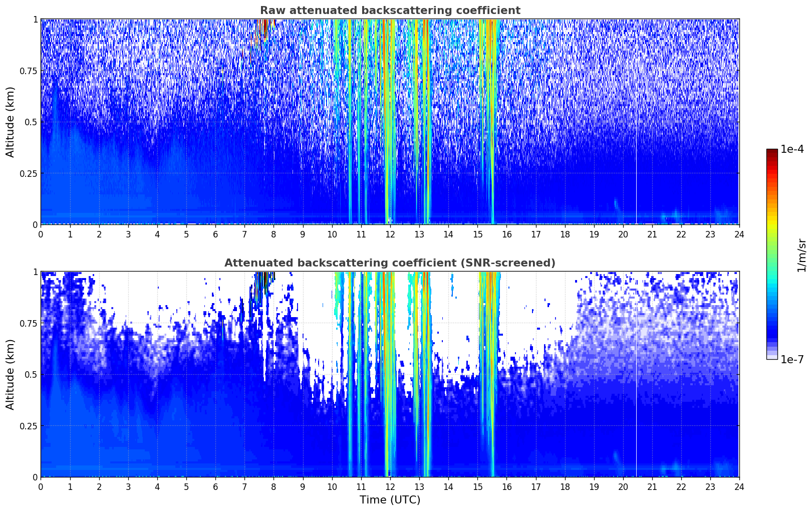Screen dimensions: 812x511
Task: Click the Altitude (km) label of the SNR-screened plot
Action: [11, 374]
